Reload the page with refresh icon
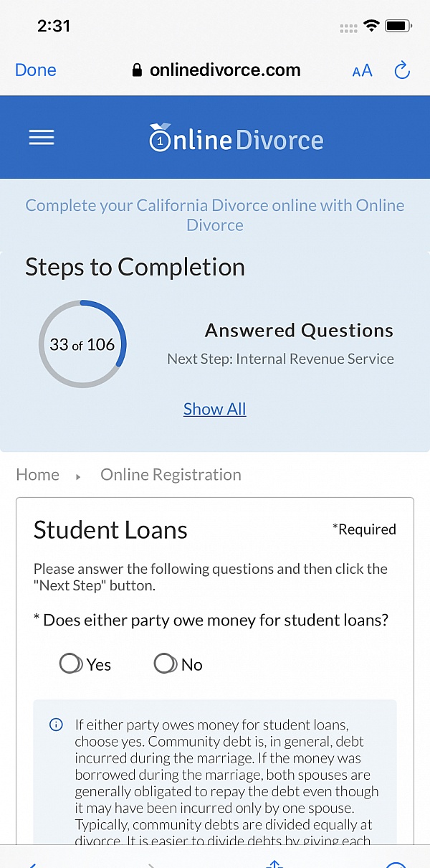Viewport: 430px width, 868px height. 402,70
